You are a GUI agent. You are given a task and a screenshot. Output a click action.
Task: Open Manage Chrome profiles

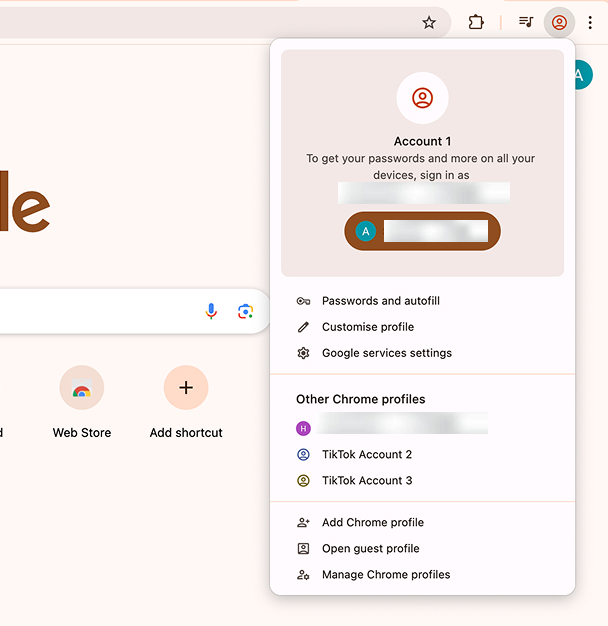point(385,575)
